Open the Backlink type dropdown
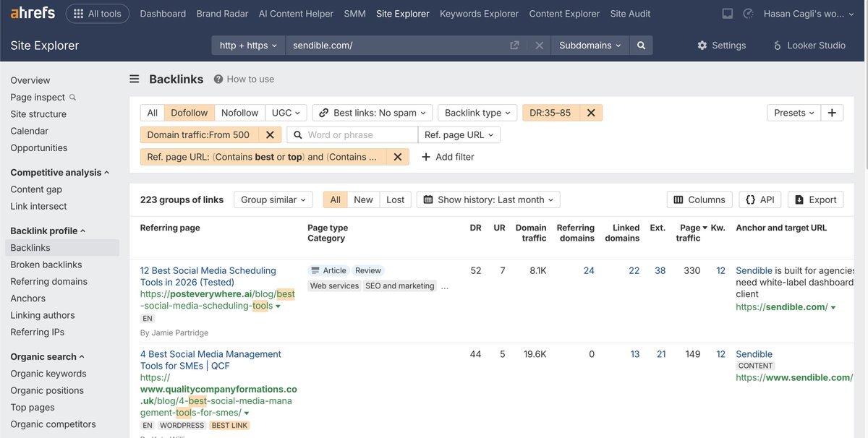 477,113
